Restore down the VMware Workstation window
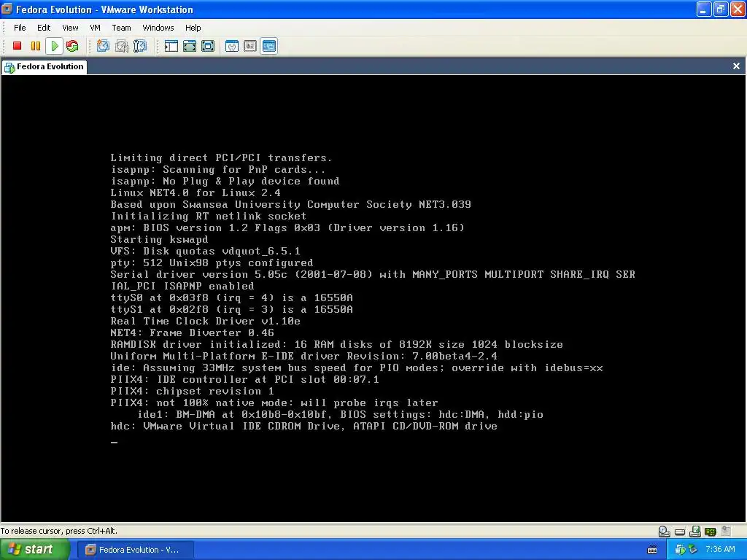747x560 pixels. (x=720, y=9)
